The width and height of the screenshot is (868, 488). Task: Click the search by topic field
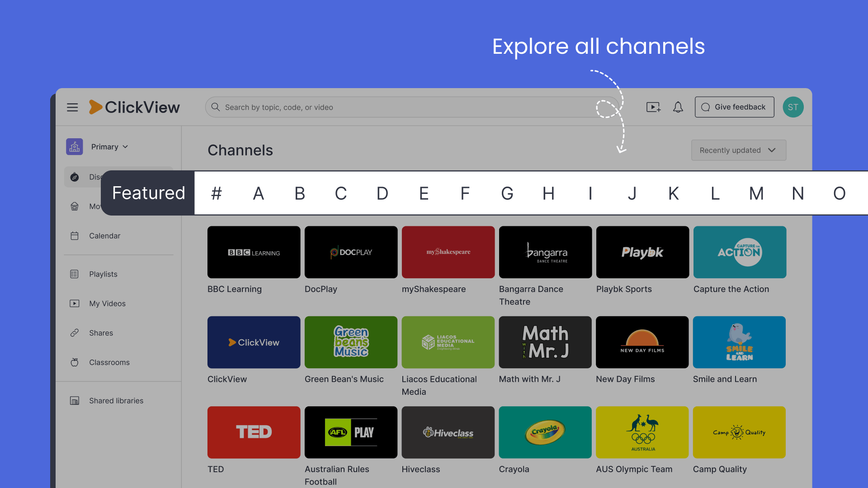(x=411, y=107)
